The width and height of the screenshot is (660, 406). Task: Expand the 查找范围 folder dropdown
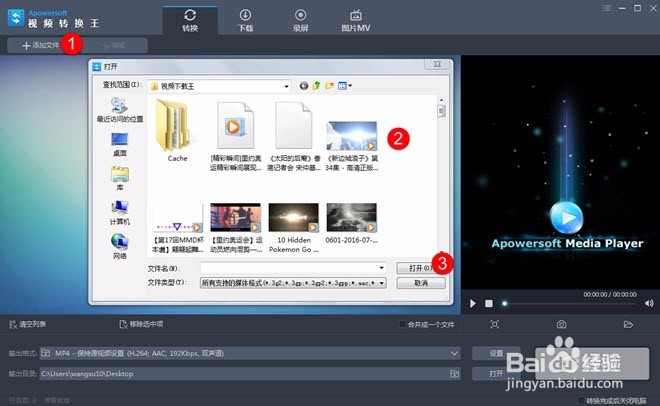coord(286,86)
